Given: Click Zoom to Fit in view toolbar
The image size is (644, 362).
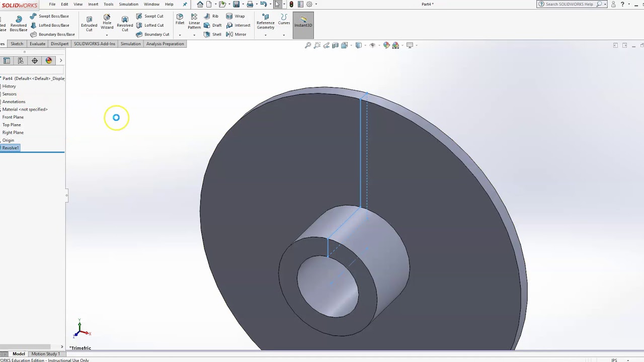Looking at the screenshot, I should click(x=308, y=45).
